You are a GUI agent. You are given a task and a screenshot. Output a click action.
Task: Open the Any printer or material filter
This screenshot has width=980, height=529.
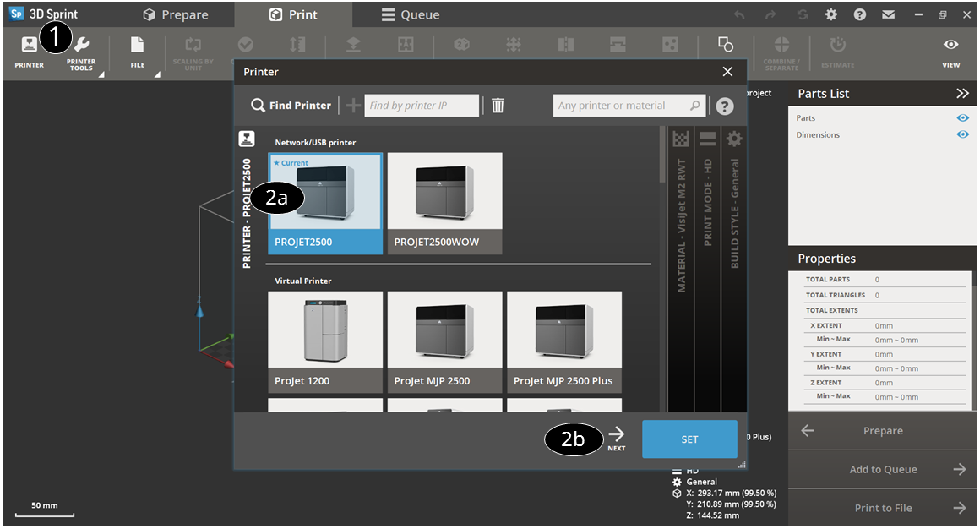coord(629,105)
